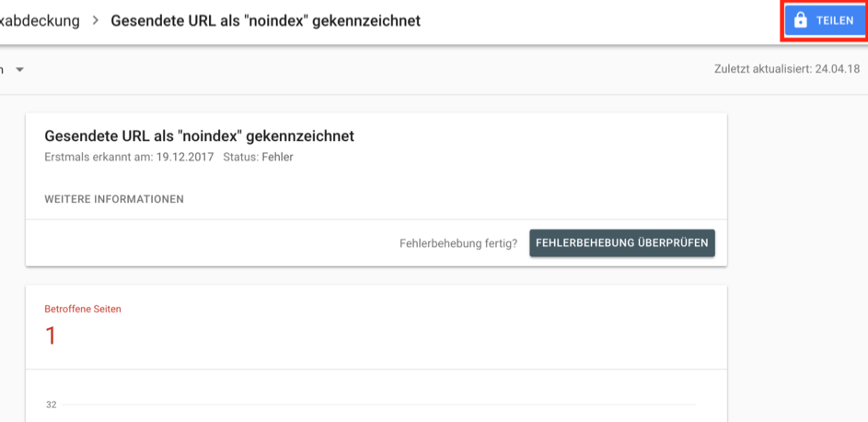Click FEHLERBEHEBUNG ÜBERPRÜFEN button
868x422 pixels.
click(622, 243)
